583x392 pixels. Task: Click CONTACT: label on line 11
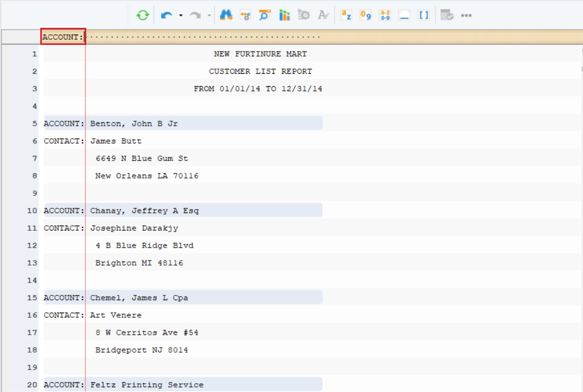point(64,228)
